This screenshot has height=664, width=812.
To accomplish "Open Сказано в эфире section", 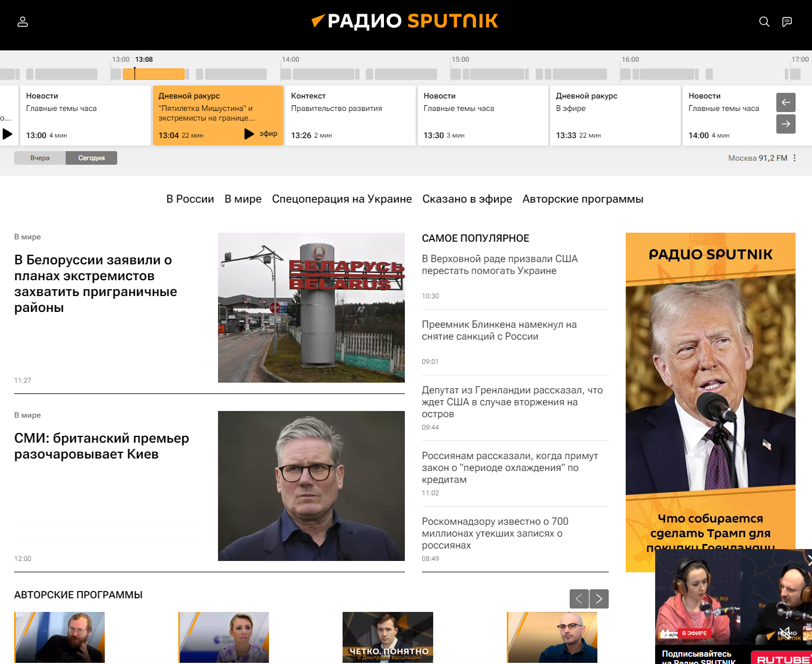I will (x=467, y=199).
